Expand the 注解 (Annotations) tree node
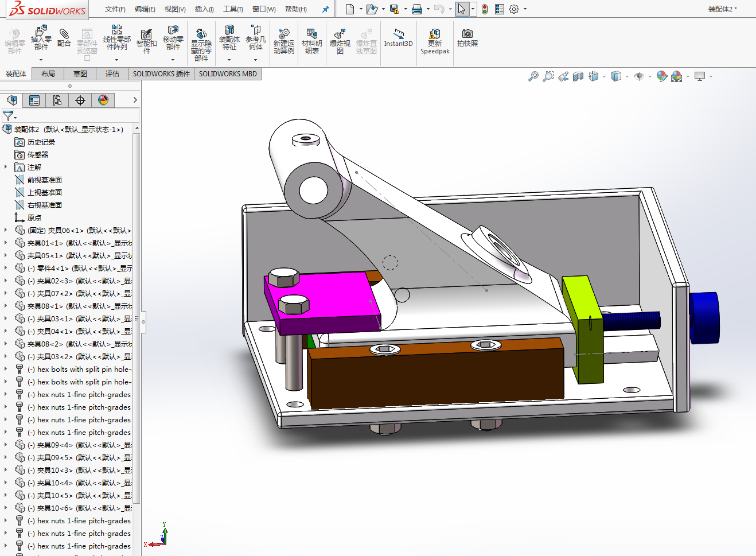The image size is (756, 556). (x=6, y=167)
